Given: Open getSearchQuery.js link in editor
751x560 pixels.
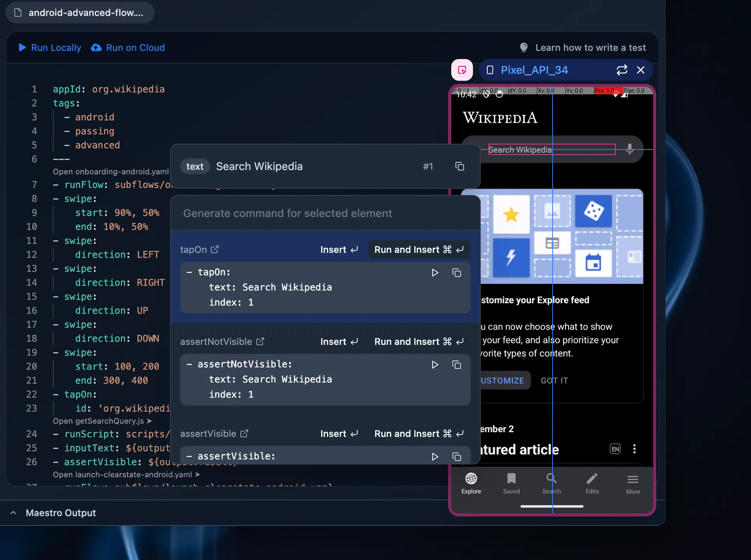Looking at the screenshot, I should [102, 421].
